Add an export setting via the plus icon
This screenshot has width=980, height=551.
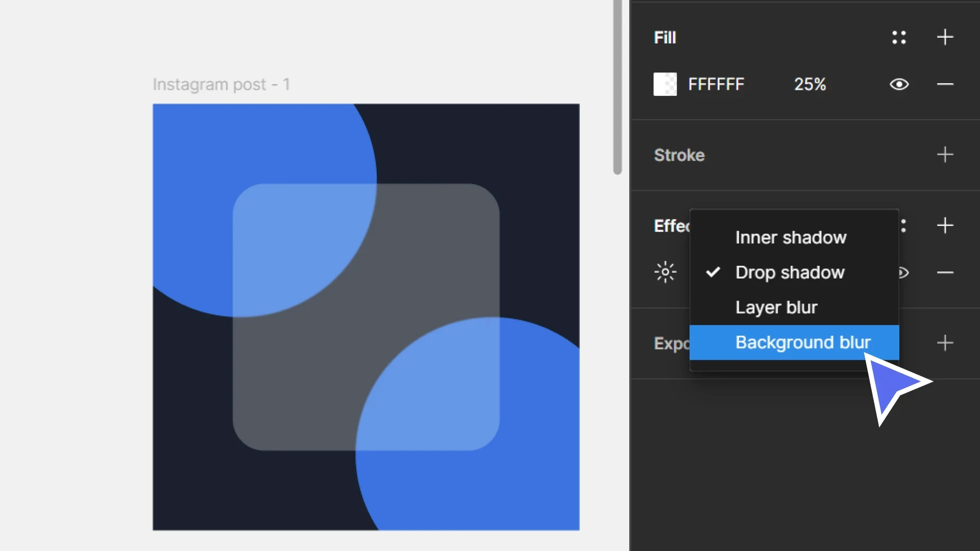(945, 343)
